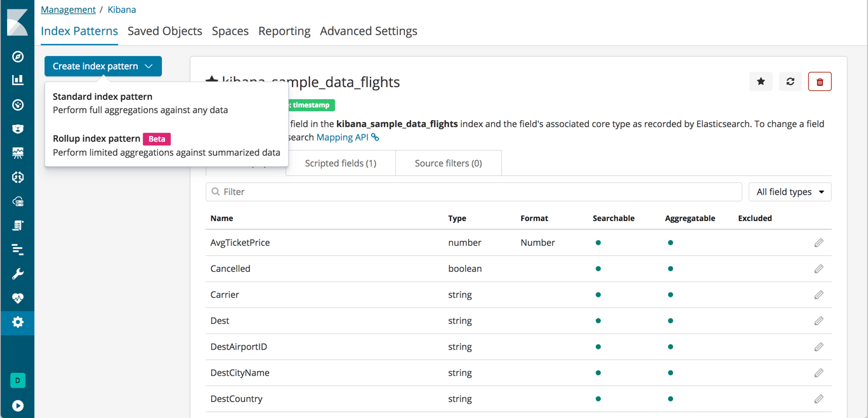Open Discover from the sidebar
This screenshot has height=418, width=868.
pyautogui.click(x=17, y=57)
